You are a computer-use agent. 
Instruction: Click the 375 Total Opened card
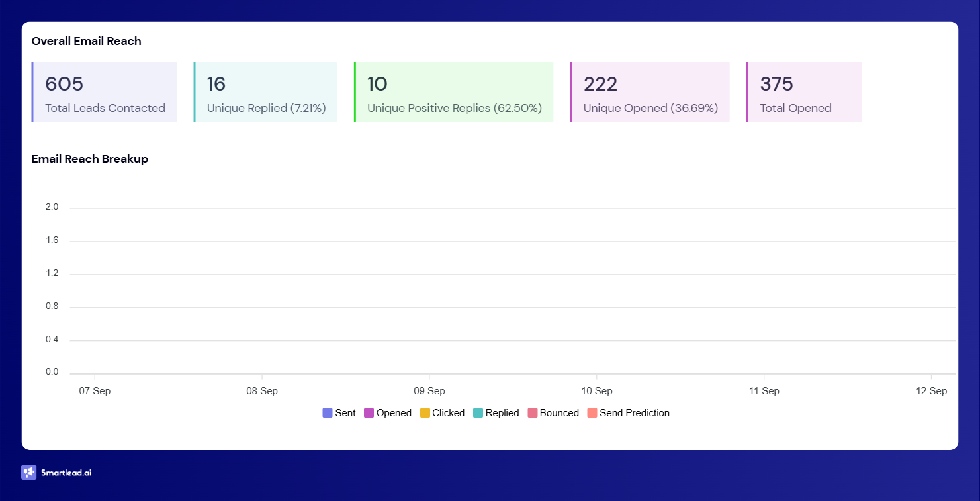804,93
